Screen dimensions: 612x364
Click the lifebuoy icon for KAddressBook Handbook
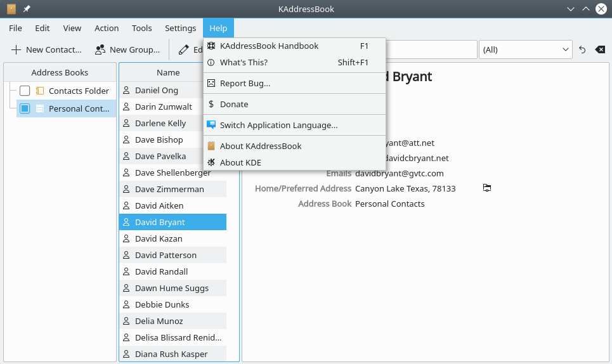211,46
